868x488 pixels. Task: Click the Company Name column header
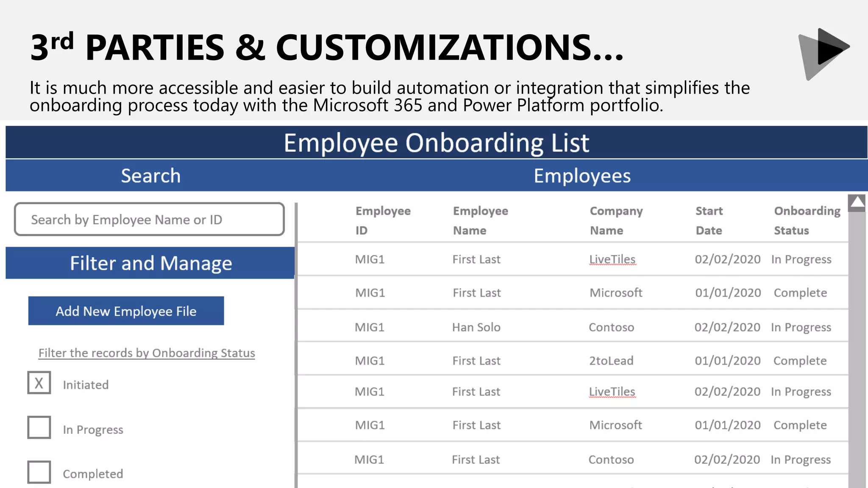[x=616, y=221]
